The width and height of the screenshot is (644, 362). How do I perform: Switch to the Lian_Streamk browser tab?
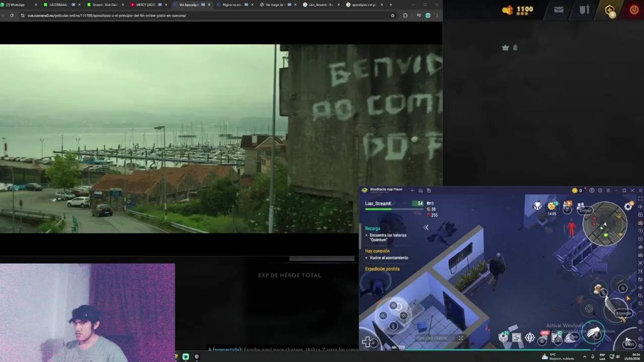[320, 5]
